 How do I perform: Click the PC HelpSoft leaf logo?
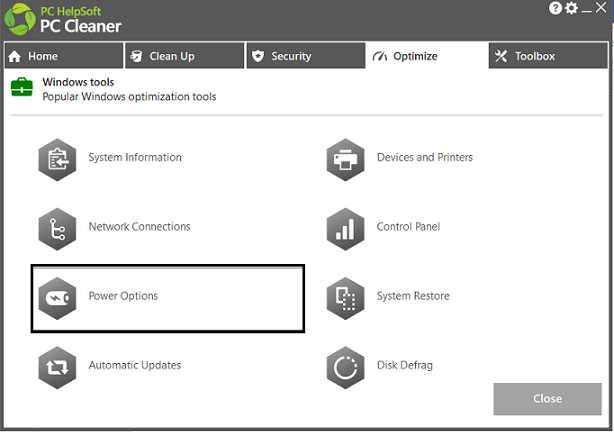(x=20, y=19)
